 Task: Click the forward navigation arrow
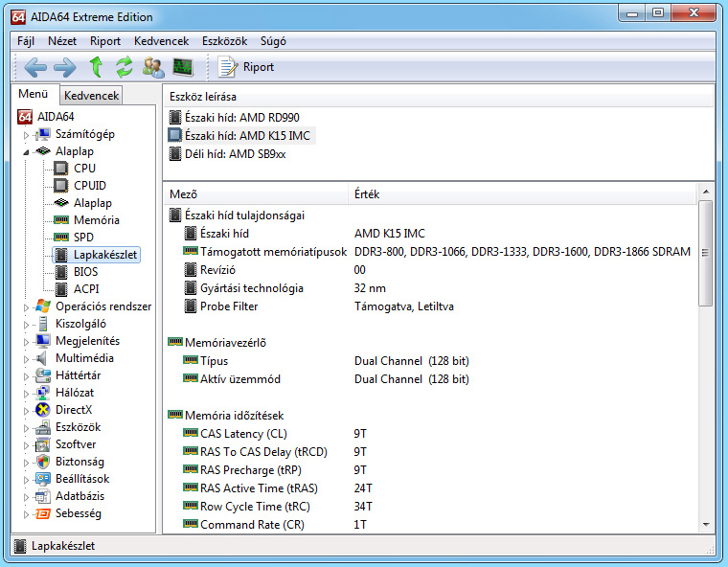65,67
